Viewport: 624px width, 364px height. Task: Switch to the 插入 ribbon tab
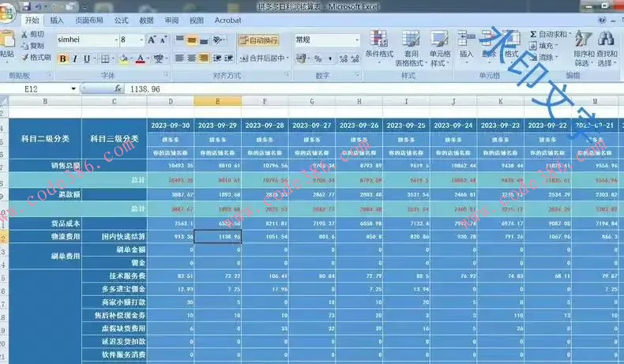[57, 21]
